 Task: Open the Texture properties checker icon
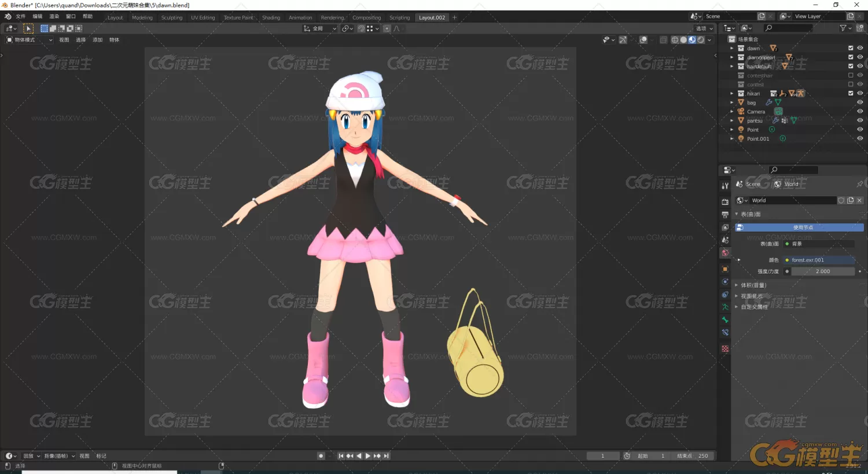pyautogui.click(x=725, y=349)
